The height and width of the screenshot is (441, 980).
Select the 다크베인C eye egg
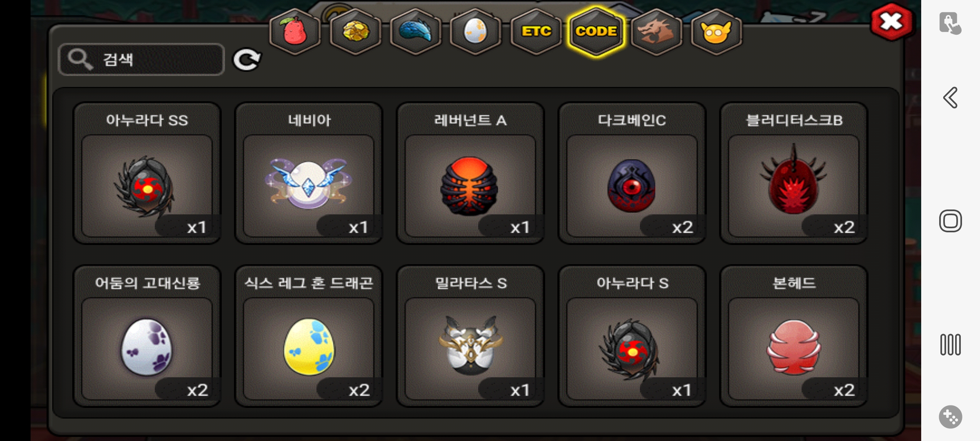coord(632,173)
